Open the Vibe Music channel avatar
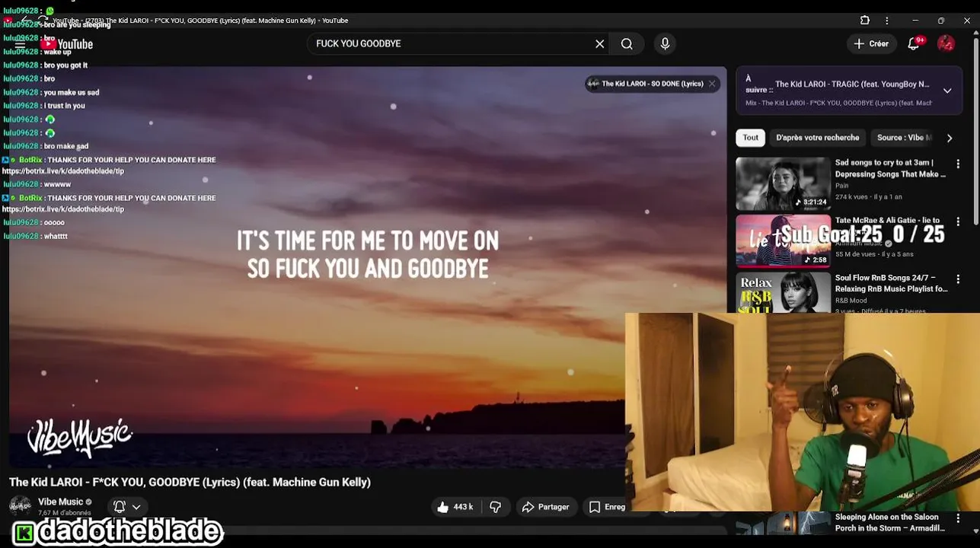This screenshot has width=980, height=548. [21, 506]
